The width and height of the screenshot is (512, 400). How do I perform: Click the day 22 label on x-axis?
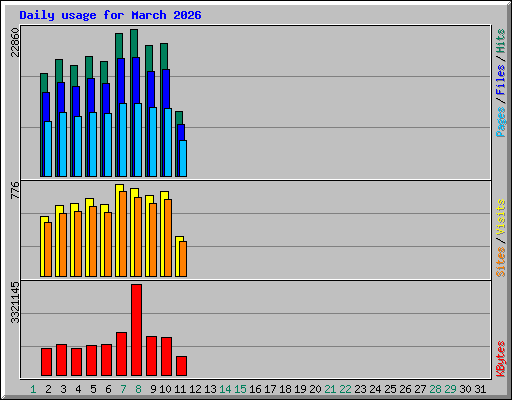(345, 389)
